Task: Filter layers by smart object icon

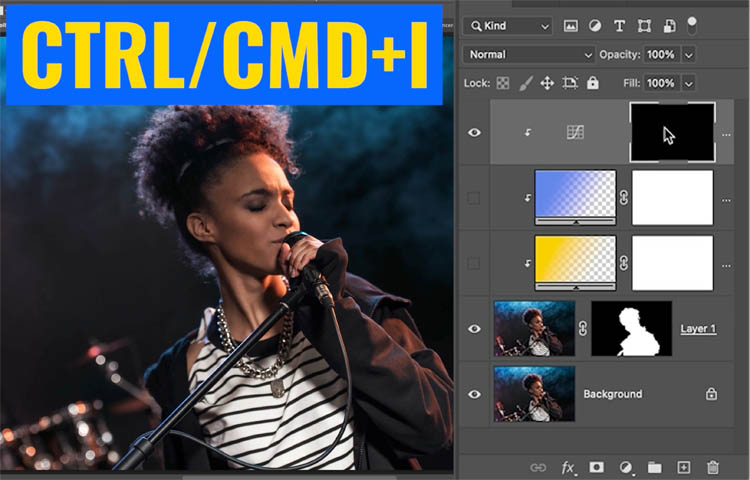Action: [x=669, y=26]
